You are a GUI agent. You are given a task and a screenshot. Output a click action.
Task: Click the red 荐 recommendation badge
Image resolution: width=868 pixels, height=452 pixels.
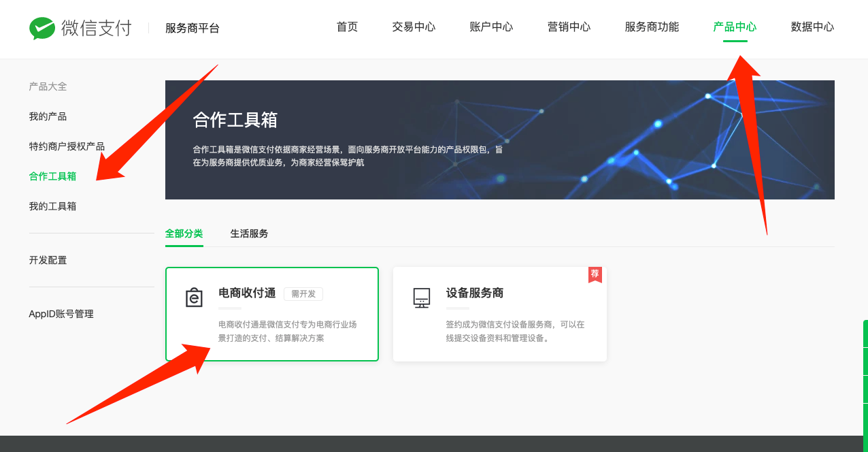coord(595,274)
